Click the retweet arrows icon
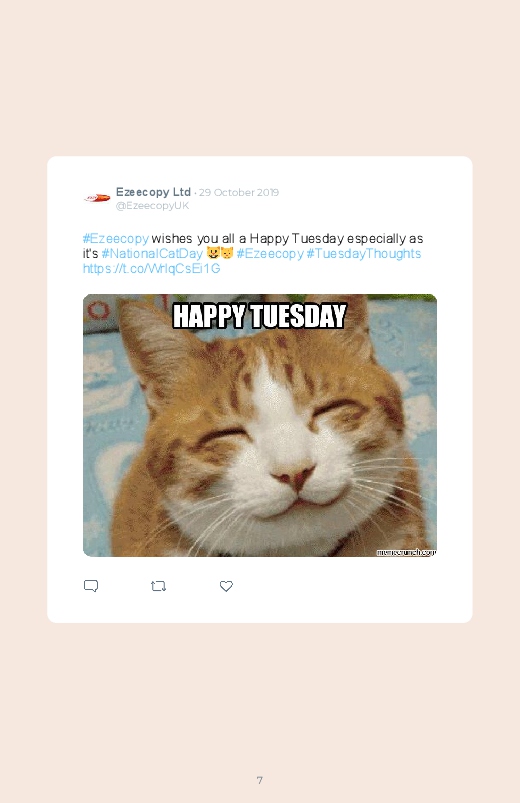 click(x=158, y=586)
